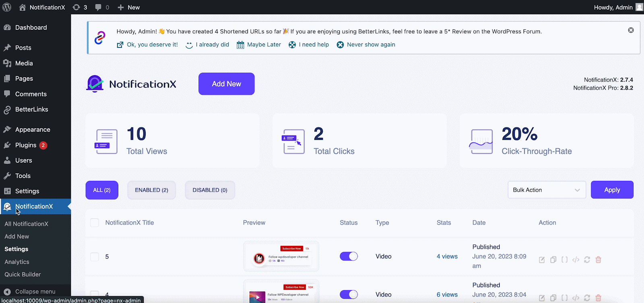Regenerate notification 4 with refresh icon
Screen dimensions: 644x303
[x=587, y=298]
